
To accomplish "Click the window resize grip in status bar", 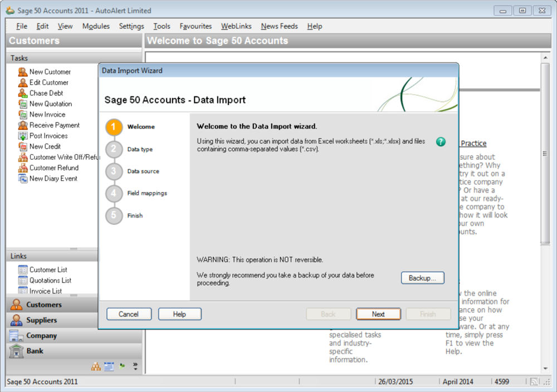I will 547,382.
